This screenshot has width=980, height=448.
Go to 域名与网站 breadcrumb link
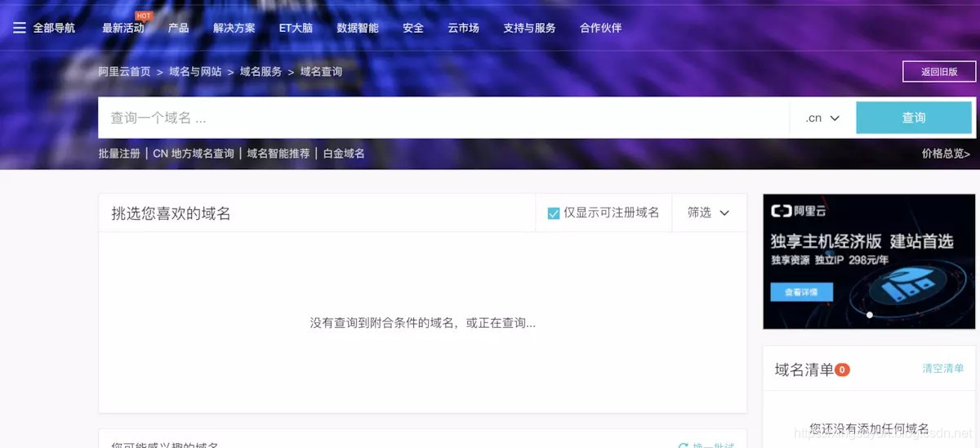click(x=195, y=72)
